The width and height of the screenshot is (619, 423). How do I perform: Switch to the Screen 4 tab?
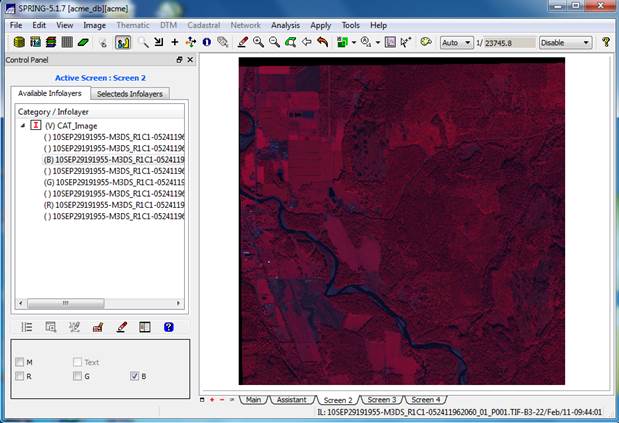click(x=426, y=400)
